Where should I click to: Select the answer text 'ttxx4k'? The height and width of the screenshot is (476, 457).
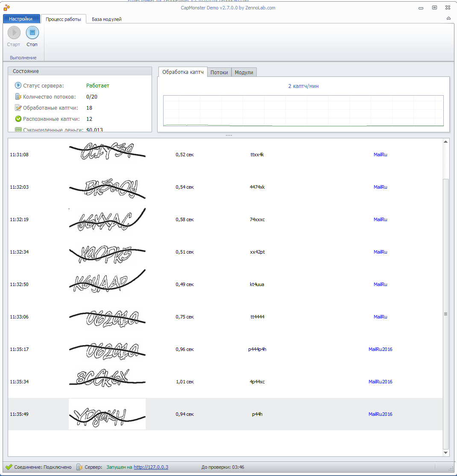point(257,155)
